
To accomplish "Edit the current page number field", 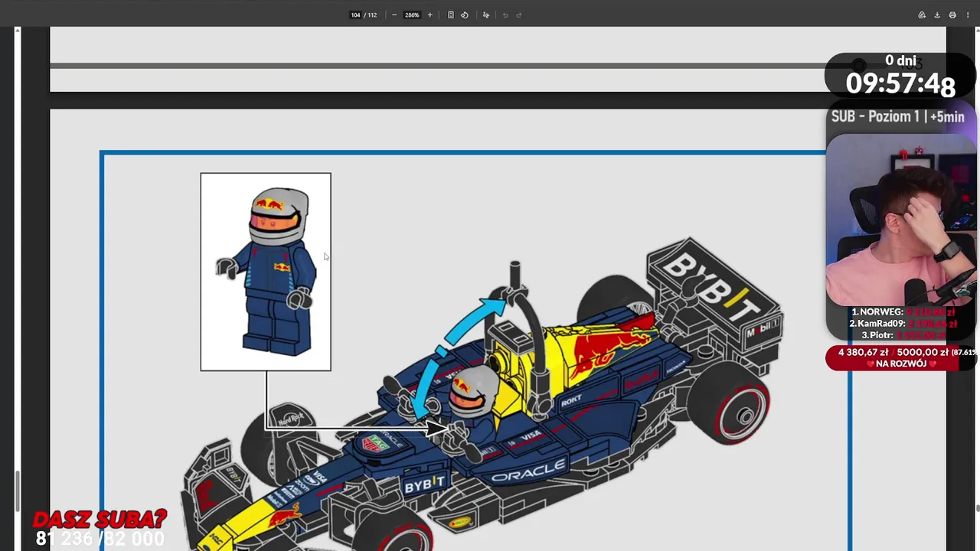I will pyautogui.click(x=355, y=15).
